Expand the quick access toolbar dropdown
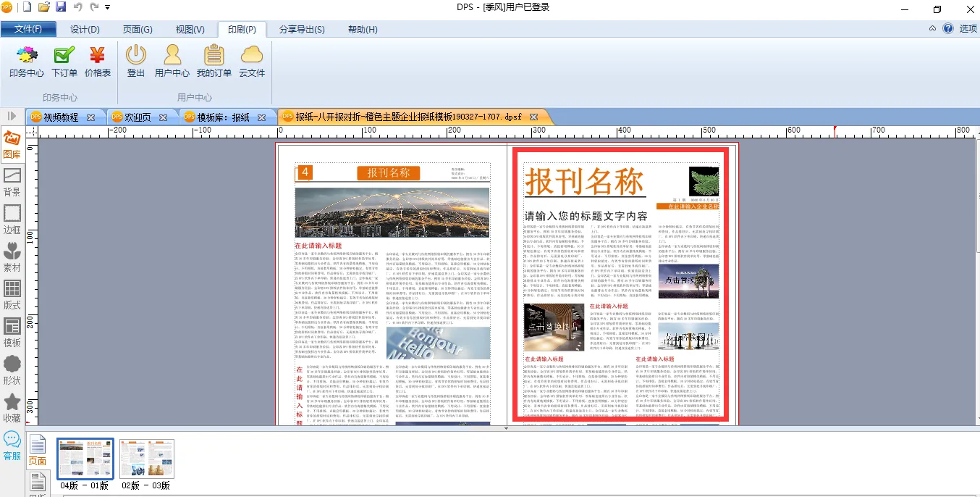This screenshot has height=497, width=980. click(108, 7)
